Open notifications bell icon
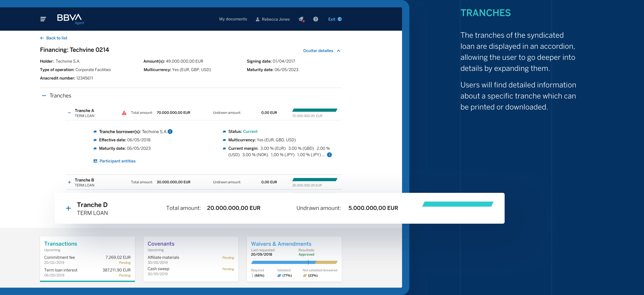The height and width of the screenshot is (295, 644). pos(301,19)
